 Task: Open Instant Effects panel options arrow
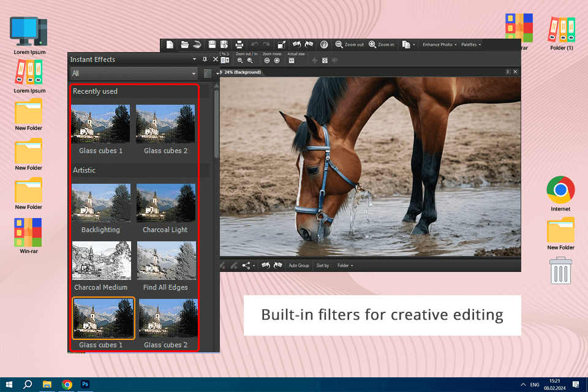tap(194, 59)
